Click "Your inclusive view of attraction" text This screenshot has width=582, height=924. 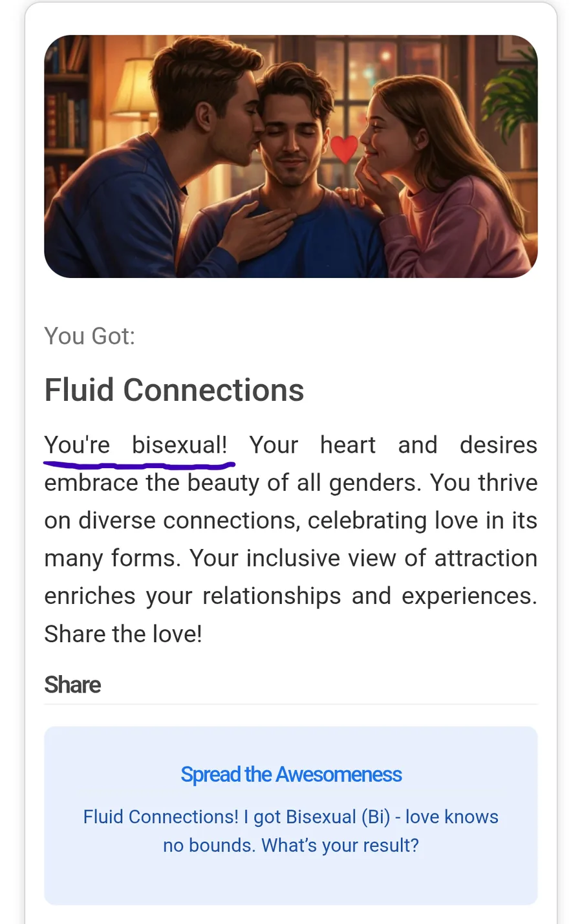tap(363, 558)
